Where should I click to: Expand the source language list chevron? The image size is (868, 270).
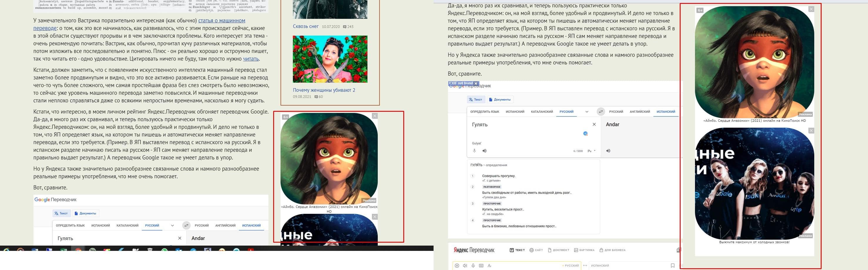click(587, 112)
